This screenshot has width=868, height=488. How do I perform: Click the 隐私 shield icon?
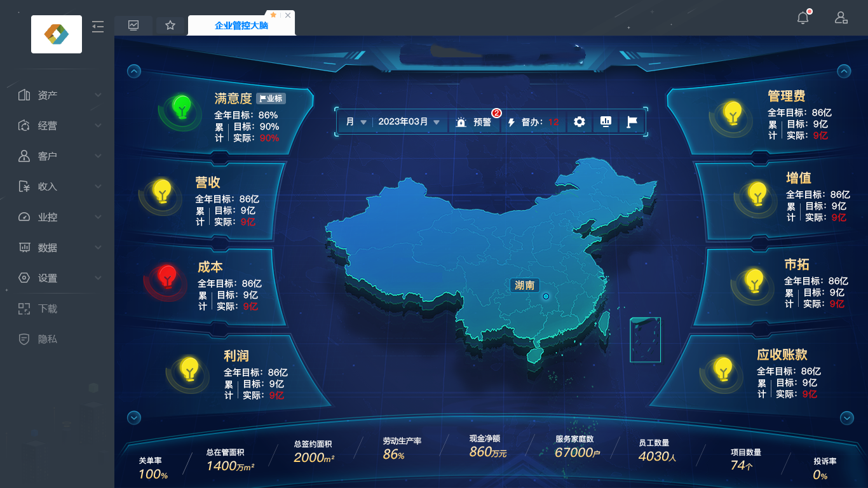[x=24, y=339]
